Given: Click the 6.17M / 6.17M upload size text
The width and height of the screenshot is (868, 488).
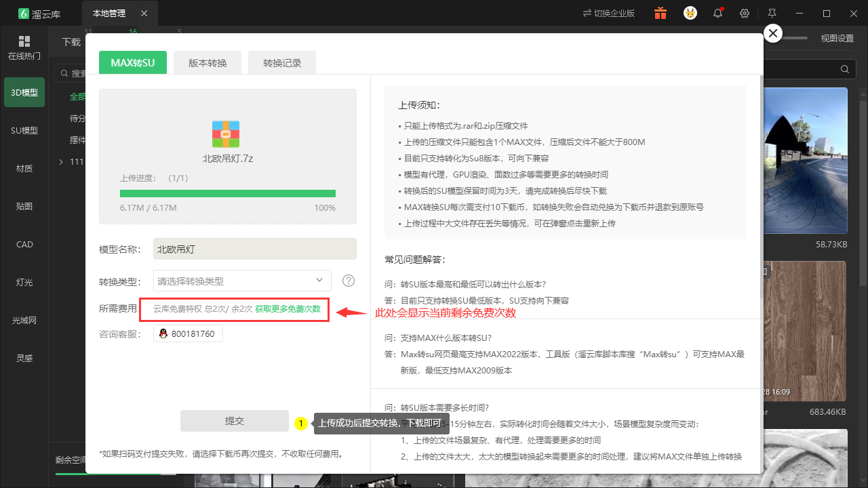Looking at the screenshot, I should pyautogui.click(x=149, y=208).
